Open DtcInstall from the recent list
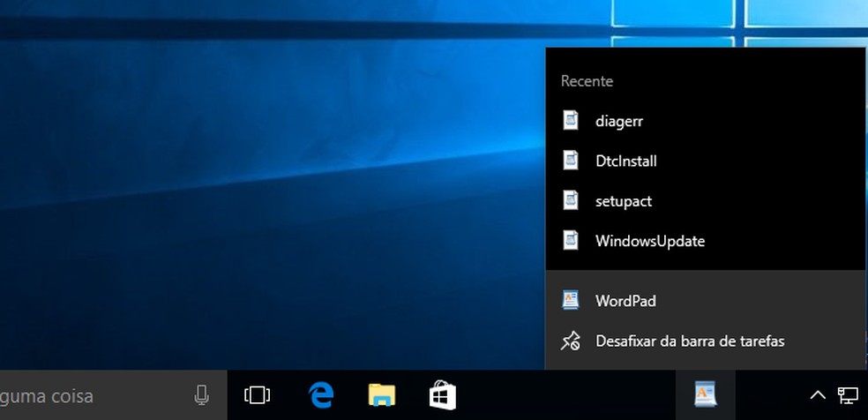Image resolution: width=868 pixels, height=420 pixels. [706, 161]
